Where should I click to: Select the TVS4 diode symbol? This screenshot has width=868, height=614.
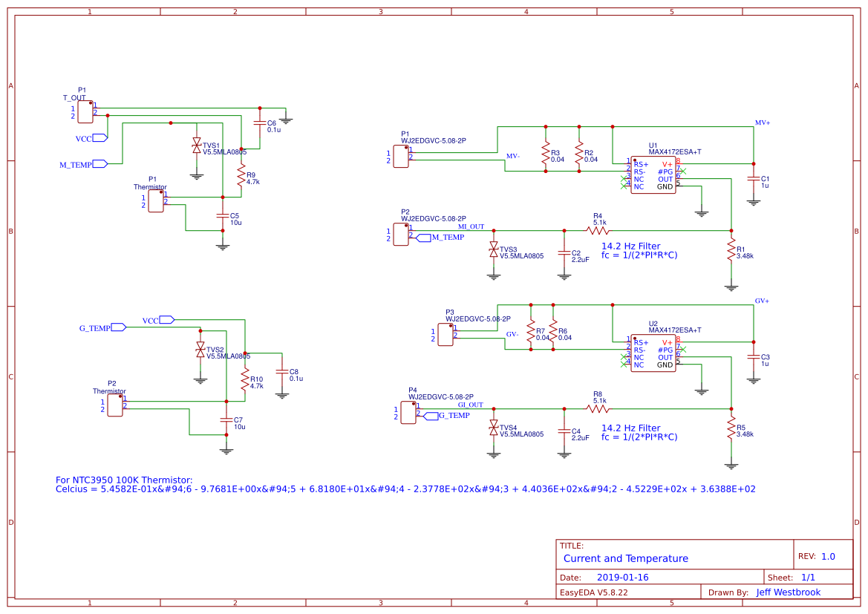click(x=495, y=427)
